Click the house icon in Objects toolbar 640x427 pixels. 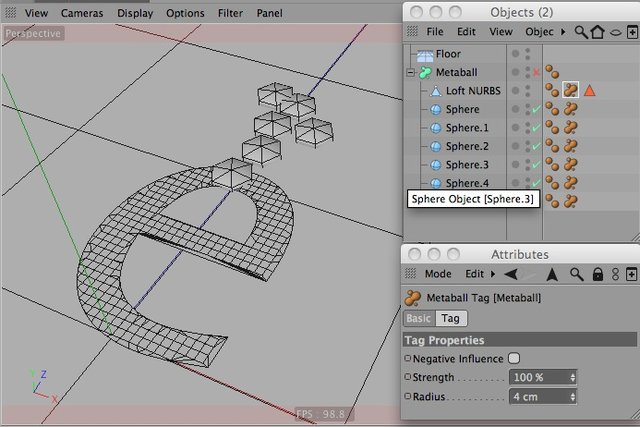598,32
